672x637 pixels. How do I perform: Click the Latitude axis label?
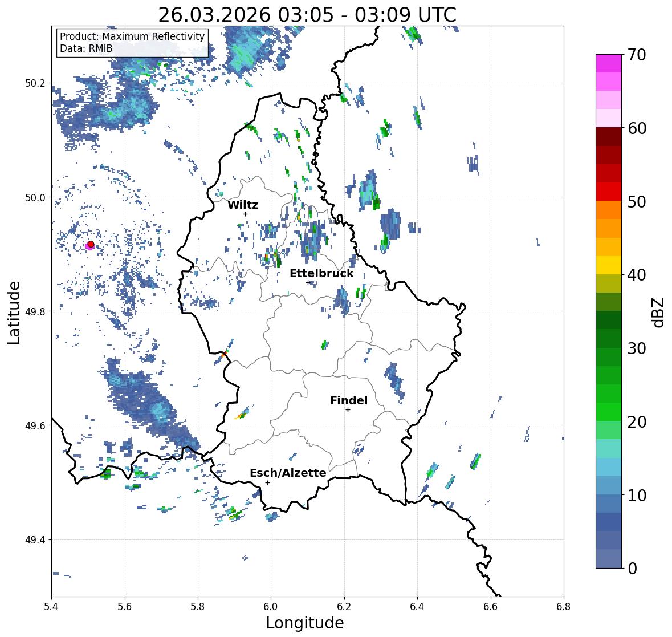(14, 313)
